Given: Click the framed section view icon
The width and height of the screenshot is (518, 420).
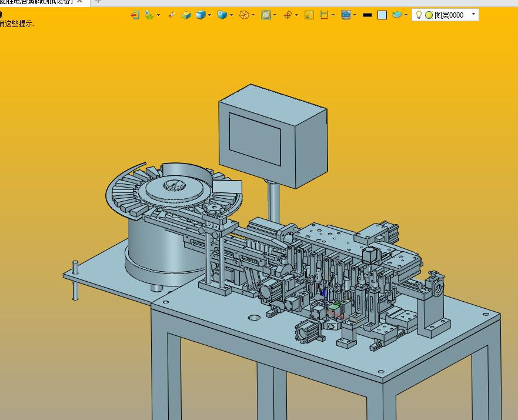Looking at the screenshot, I should click(266, 15).
